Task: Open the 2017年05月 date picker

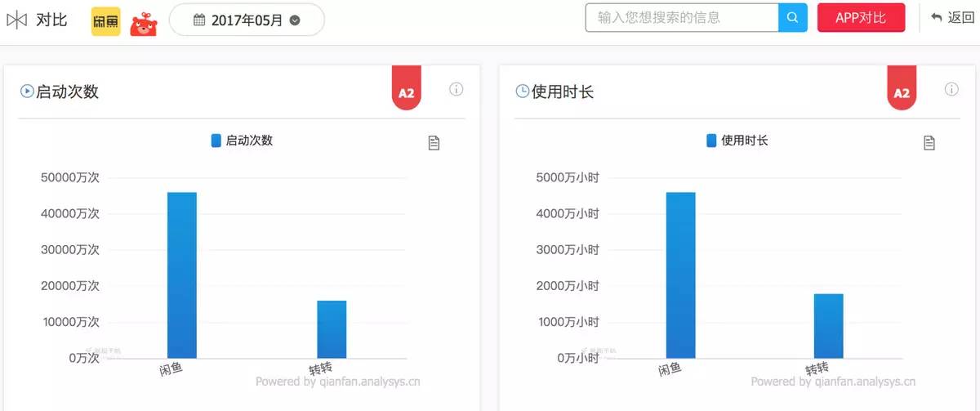Action: pos(247,20)
